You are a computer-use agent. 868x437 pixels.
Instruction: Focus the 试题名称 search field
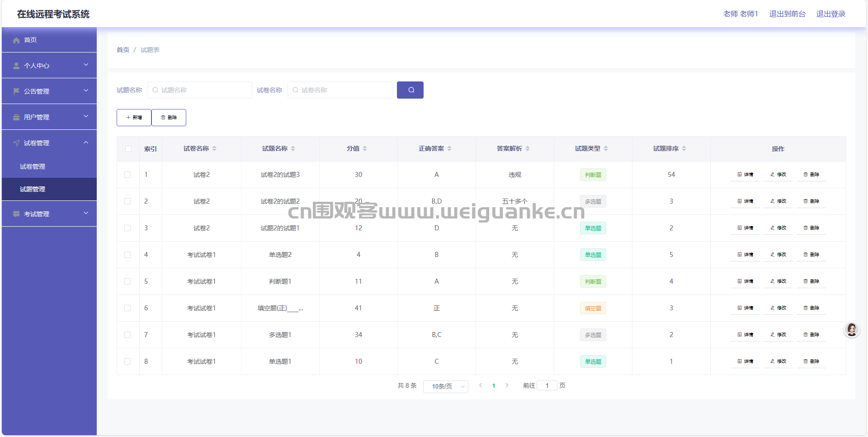(200, 90)
